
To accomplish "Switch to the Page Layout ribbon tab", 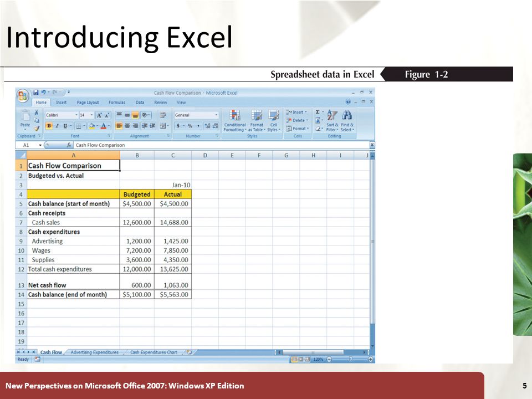I will pos(88,103).
